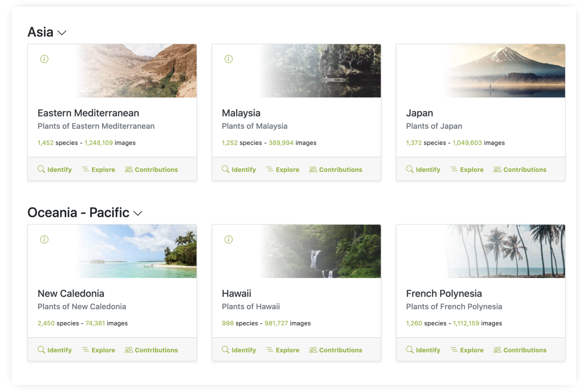The width and height of the screenshot is (588, 392).
Task: Click the Japan Mount Fuji image
Action: tap(505, 71)
